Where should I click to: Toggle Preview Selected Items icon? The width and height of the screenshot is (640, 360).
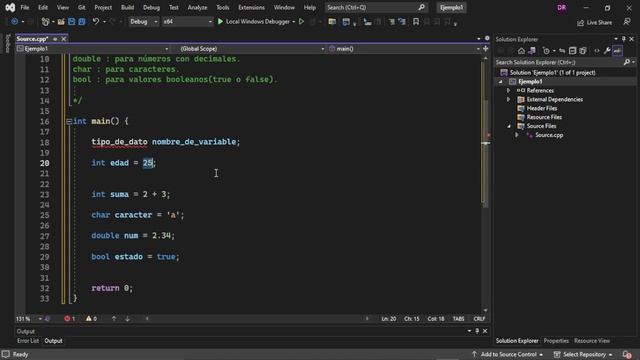click(x=617, y=51)
